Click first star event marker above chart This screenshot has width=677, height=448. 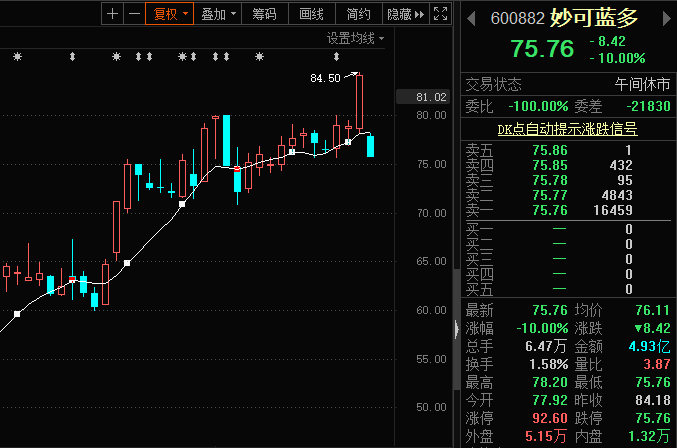pyautogui.click(x=17, y=57)
